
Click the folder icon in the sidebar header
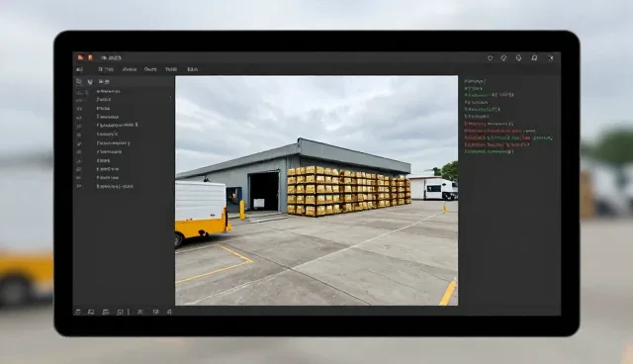click(79, 81)
